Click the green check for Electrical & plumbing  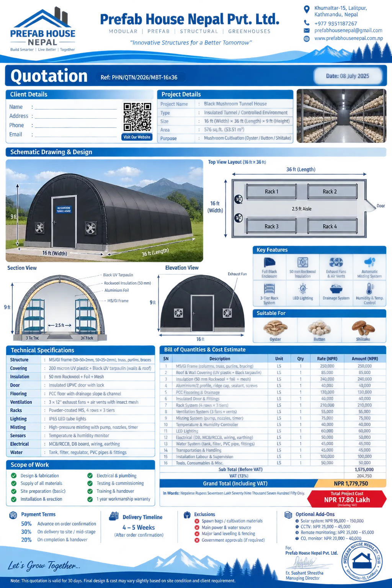click(x=90, y=475)
